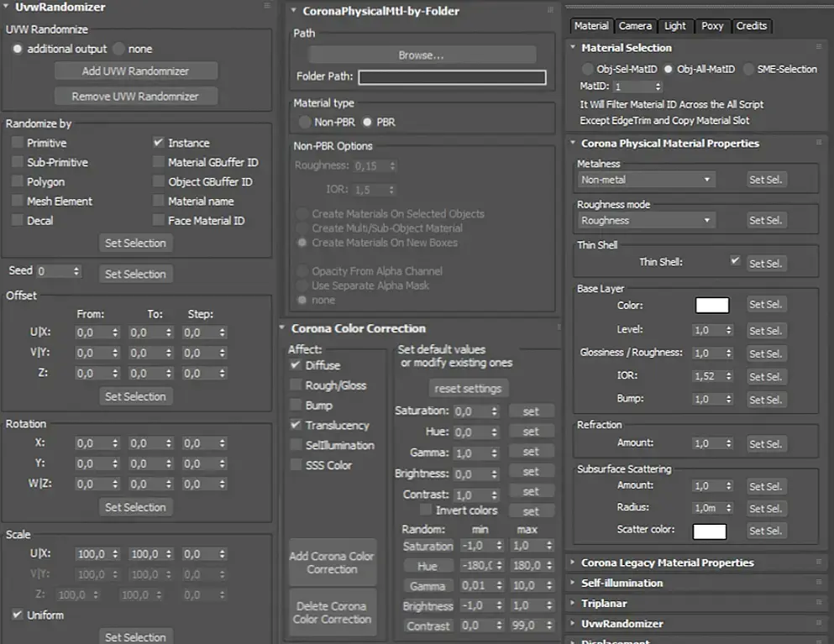Open the Base Layer Color swatch
Screen dimensions: 834x644
(x=712, y=306)
